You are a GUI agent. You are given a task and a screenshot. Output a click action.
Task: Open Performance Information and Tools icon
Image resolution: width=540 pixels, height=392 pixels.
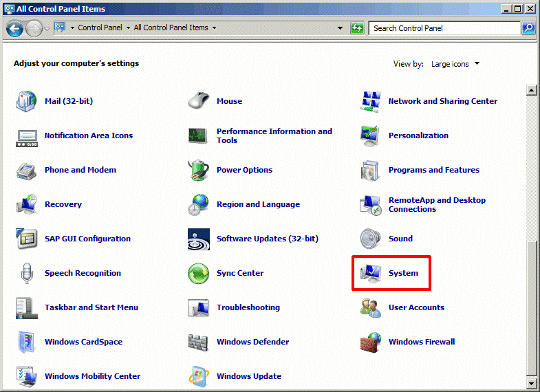click(198, 135)
